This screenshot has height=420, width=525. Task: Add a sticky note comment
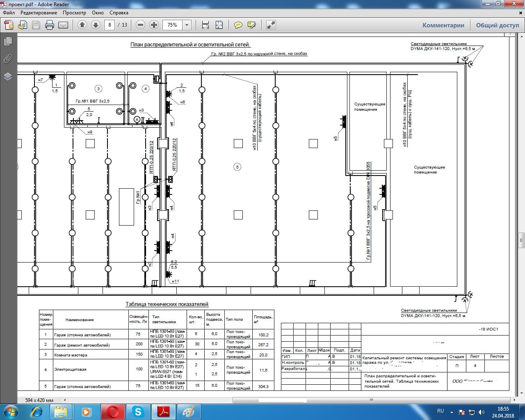(x=238, y=25)
